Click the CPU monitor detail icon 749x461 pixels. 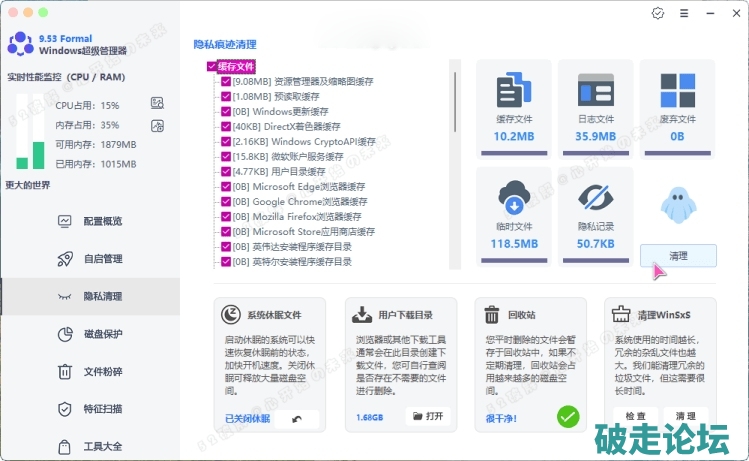click(157, 103)
